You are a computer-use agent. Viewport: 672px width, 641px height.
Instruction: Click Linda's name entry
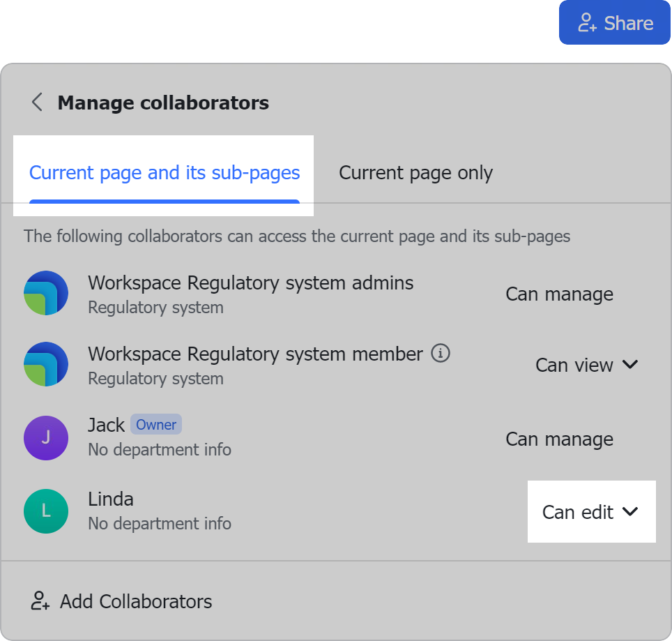[x=110, y=499]
